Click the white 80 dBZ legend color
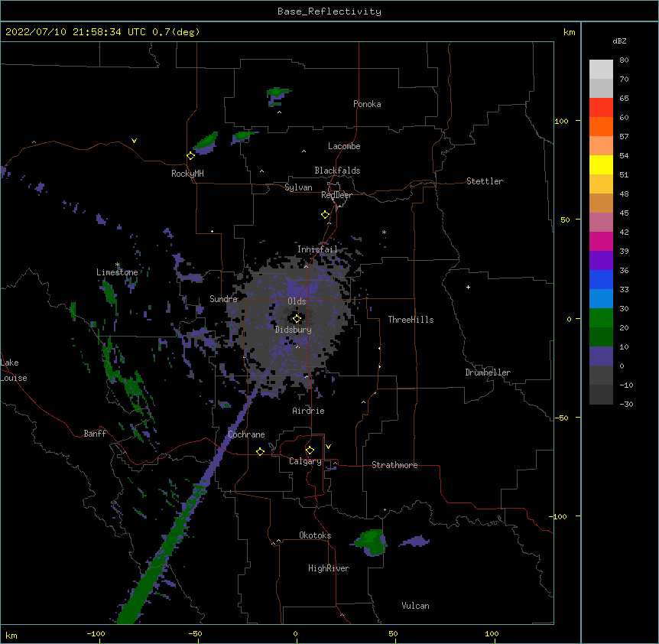The image size is (659, 644). pos(601,70)
